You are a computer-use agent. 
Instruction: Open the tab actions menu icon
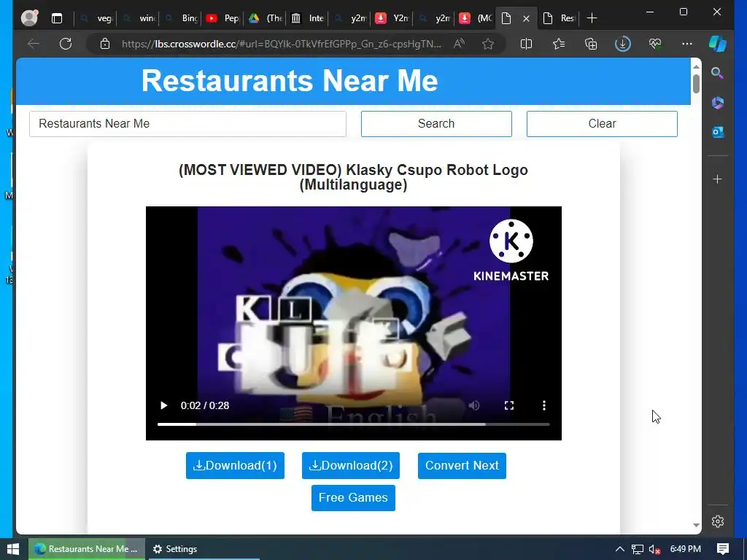tap(57, 18)
